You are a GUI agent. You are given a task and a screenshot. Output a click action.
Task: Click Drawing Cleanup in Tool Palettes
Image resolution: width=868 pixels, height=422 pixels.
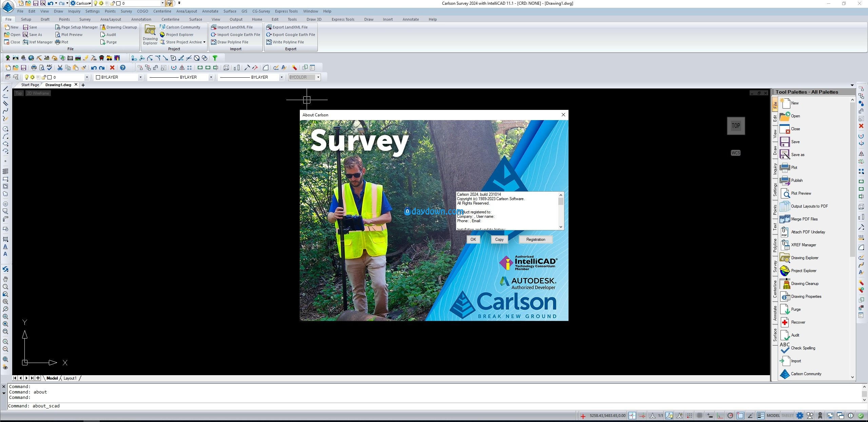pyautogui.click(x=799, y=284)
